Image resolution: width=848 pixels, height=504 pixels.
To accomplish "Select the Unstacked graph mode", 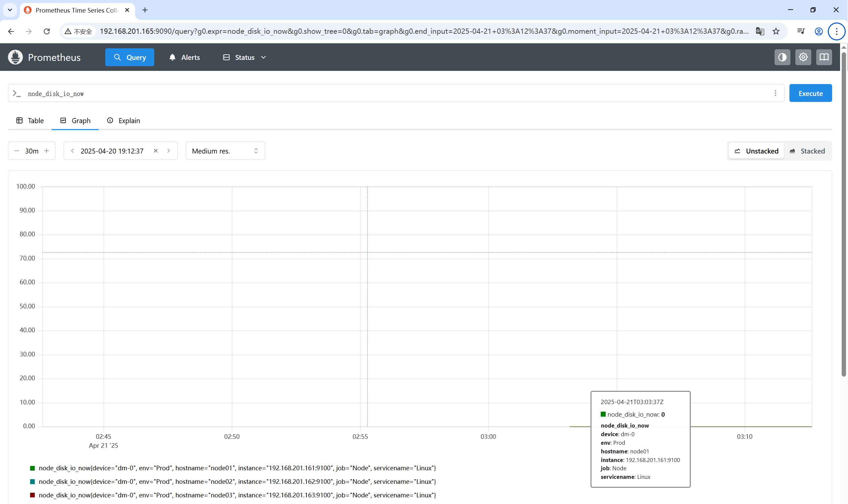I will (756, 151).
